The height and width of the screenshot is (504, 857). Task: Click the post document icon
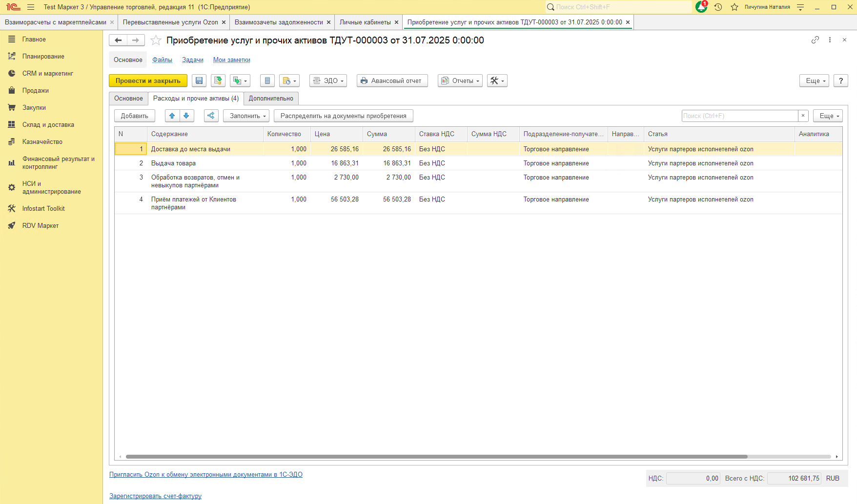(218, 81)
